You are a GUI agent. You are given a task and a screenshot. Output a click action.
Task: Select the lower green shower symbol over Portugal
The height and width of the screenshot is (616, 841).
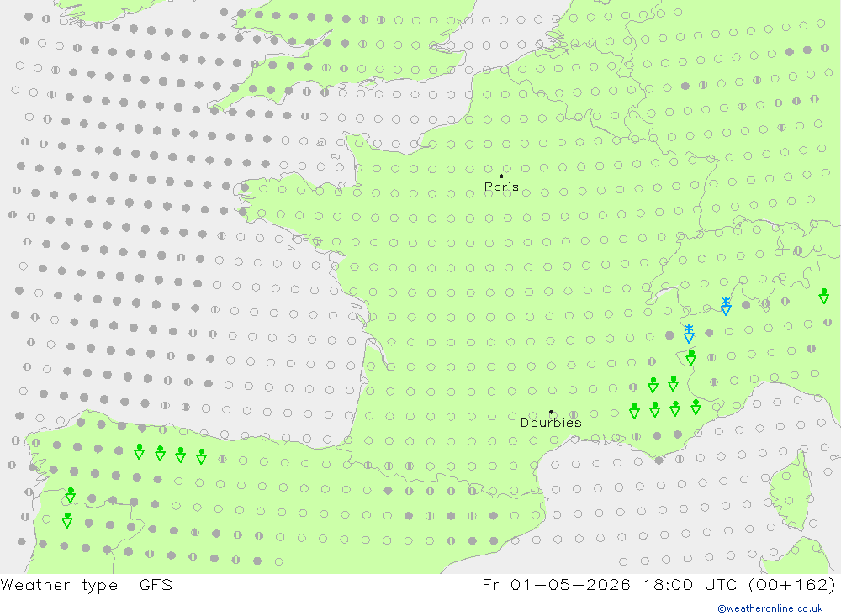[67, 520]
